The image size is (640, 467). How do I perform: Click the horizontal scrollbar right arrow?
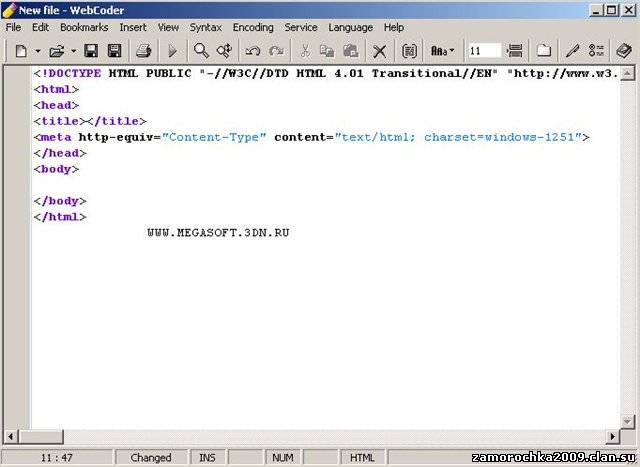612,437
